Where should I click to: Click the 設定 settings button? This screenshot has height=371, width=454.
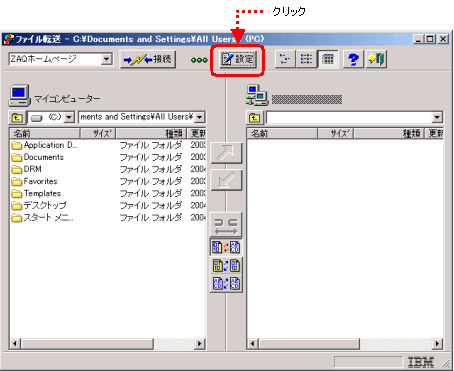238,59
